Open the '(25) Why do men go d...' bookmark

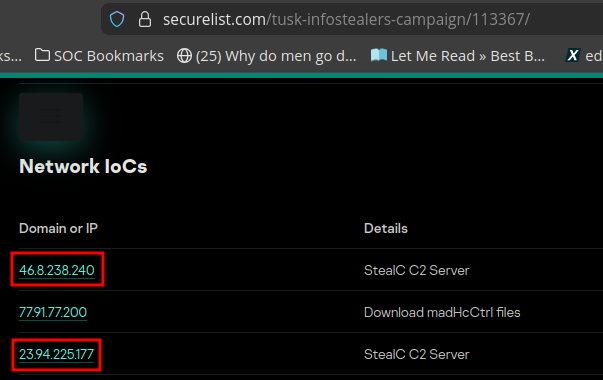click(x=267, y=56)
